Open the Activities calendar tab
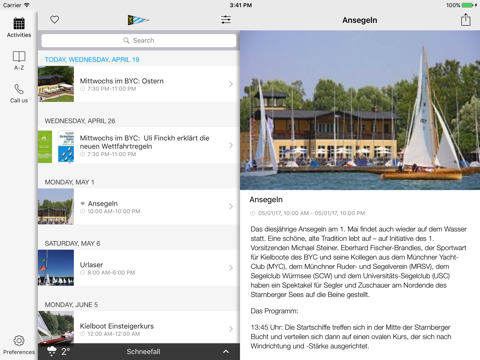This screenshot has width=480, height=360. (19, 27)
